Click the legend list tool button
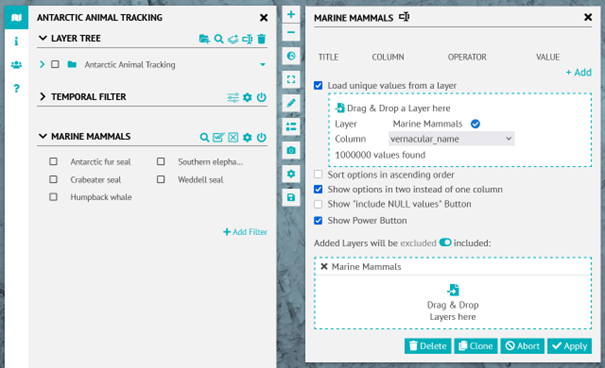Image resolution: width=605 pixels, height=368 pixels. (x=291, y=127)
